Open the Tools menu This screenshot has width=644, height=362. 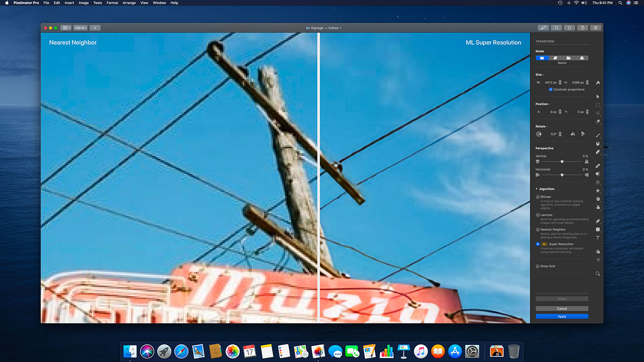click(x=98, y=3)
